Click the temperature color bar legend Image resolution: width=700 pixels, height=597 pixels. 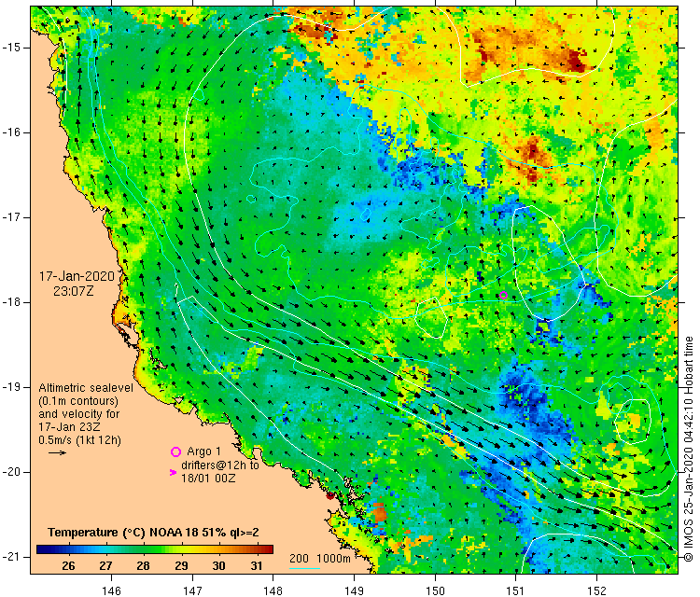(x=154, y=549)
